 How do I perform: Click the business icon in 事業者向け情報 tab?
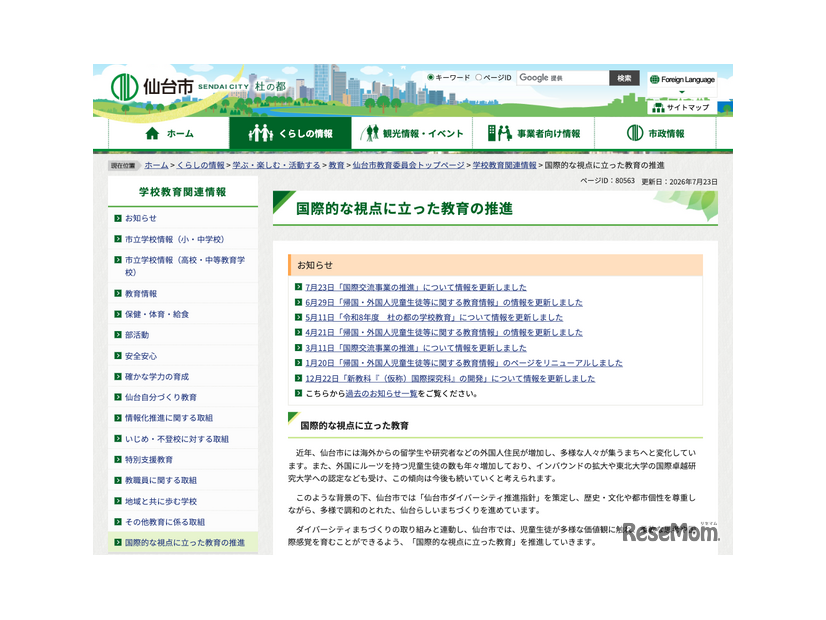pos(499,133)
